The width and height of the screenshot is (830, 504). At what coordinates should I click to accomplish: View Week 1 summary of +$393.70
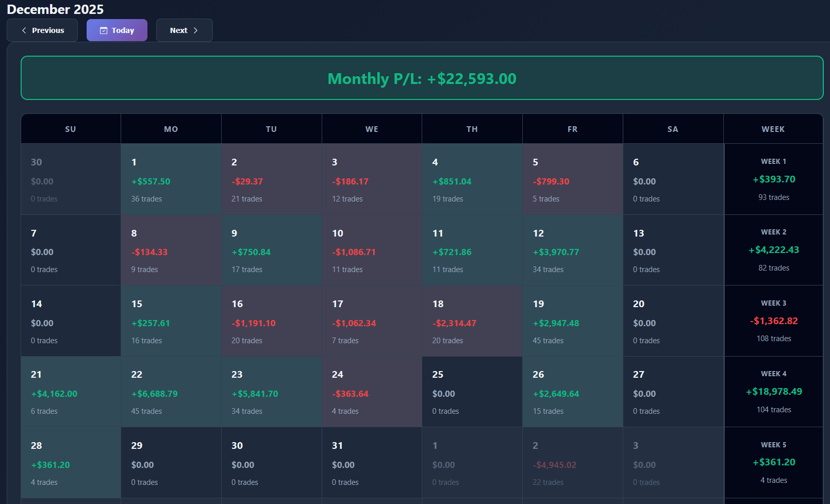pyautogui.click(x=773, y=179)
